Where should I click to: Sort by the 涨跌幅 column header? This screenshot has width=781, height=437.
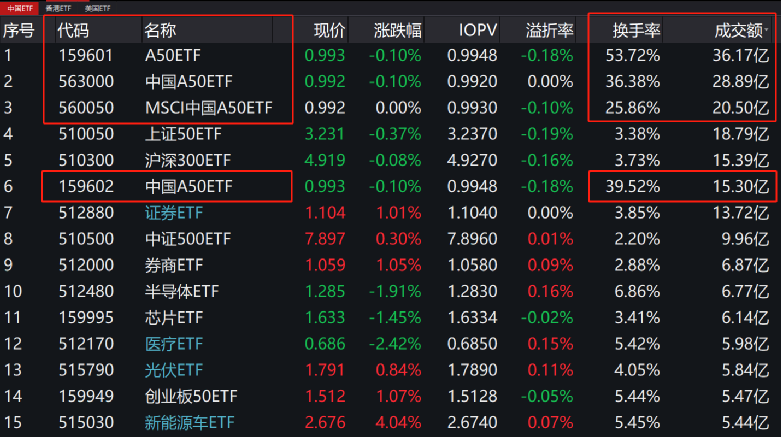click(x=397, y=30)
